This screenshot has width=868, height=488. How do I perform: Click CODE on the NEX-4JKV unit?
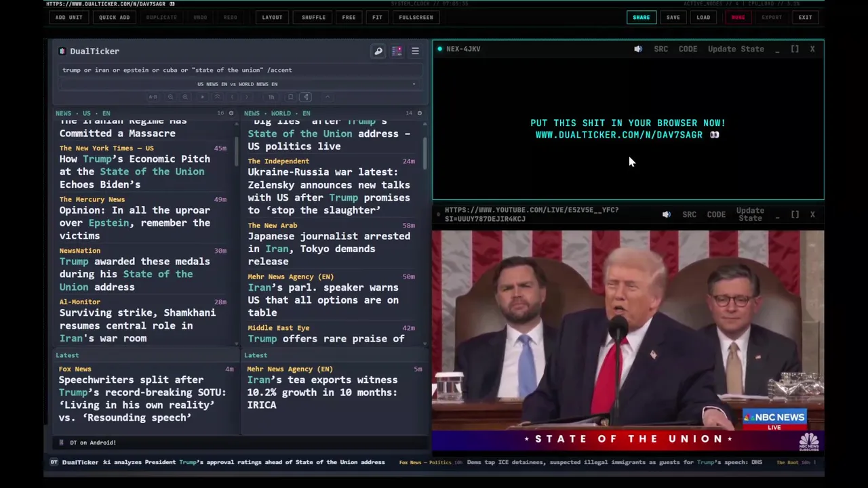coord(688,49)
